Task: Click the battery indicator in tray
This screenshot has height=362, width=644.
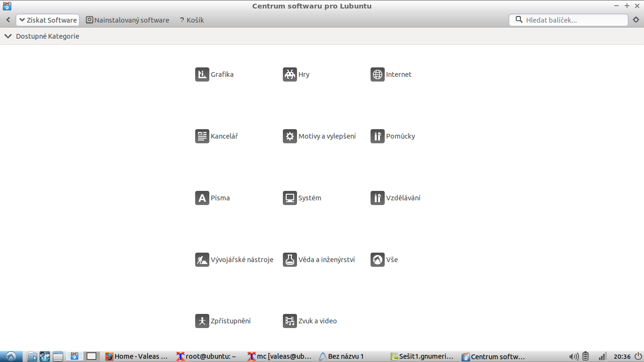Action: (586, 356)
